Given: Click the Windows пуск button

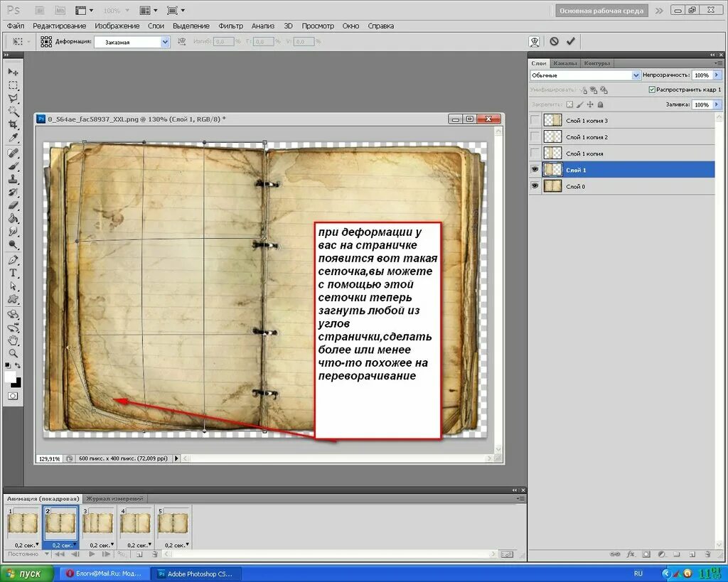Looking at the screenshot, I should click(27, 573).
